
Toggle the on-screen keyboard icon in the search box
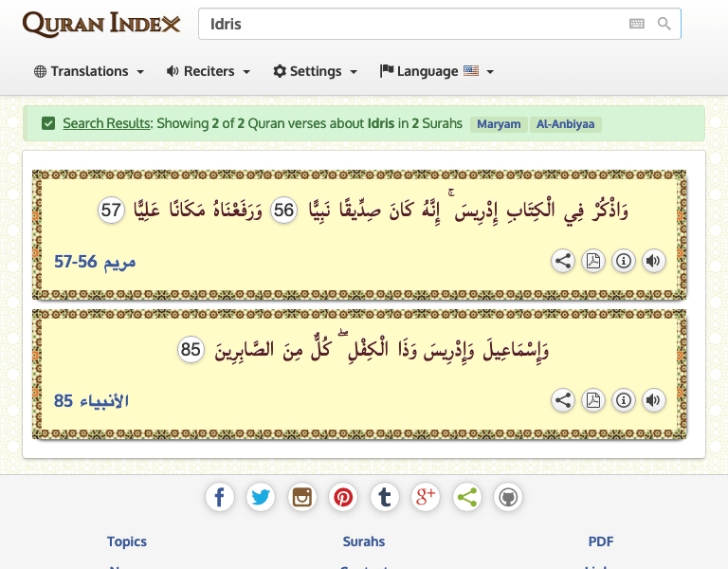pyautogui.click(x=637, y=25)
